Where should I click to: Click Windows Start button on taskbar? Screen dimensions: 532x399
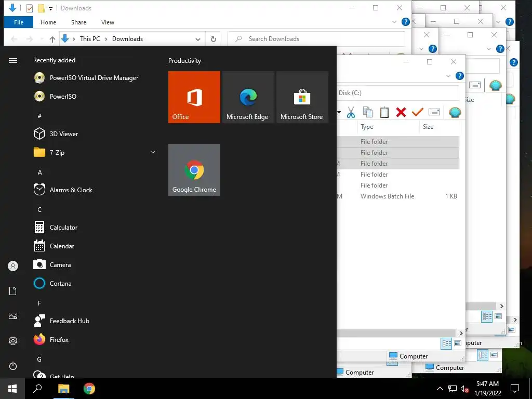[12, 389]
